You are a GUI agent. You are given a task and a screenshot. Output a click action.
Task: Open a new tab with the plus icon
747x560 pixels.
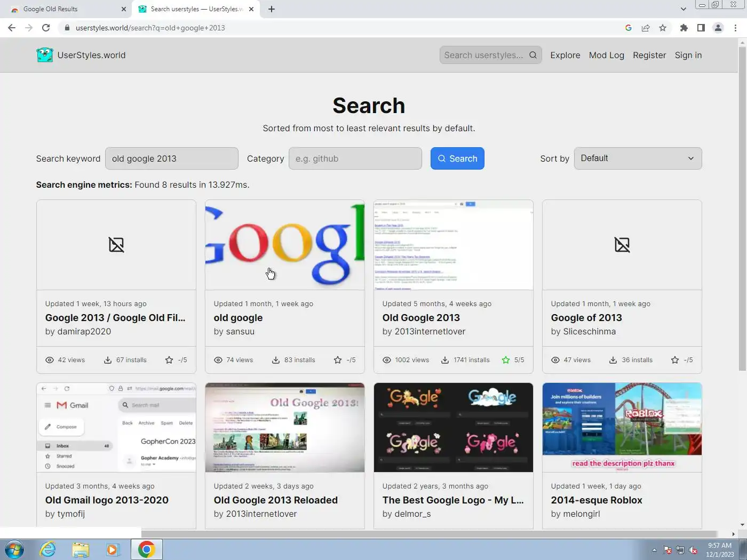pos(272,9)
